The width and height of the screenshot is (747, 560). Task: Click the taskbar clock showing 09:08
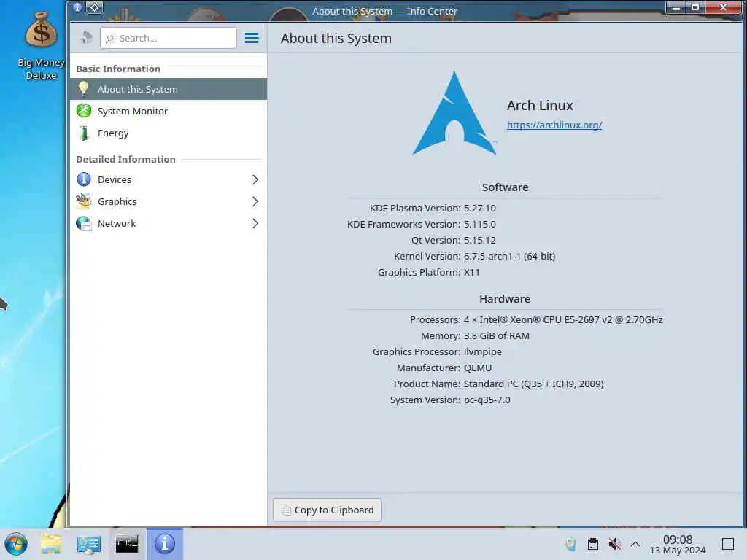pyautogui.click(x=678, y=544)
